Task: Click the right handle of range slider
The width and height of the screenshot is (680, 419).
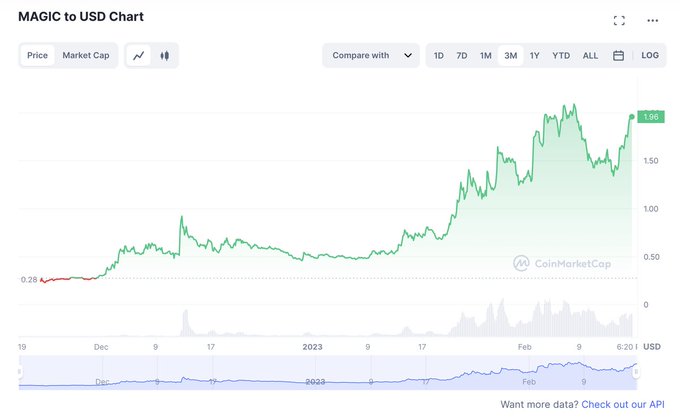Action: [636, 372]
